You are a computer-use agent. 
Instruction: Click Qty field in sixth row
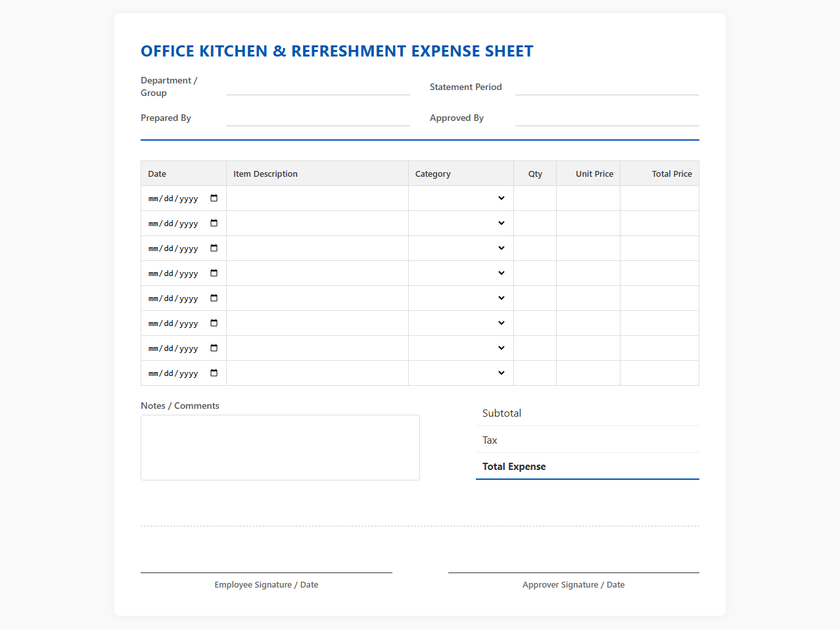tap(535, 323)
